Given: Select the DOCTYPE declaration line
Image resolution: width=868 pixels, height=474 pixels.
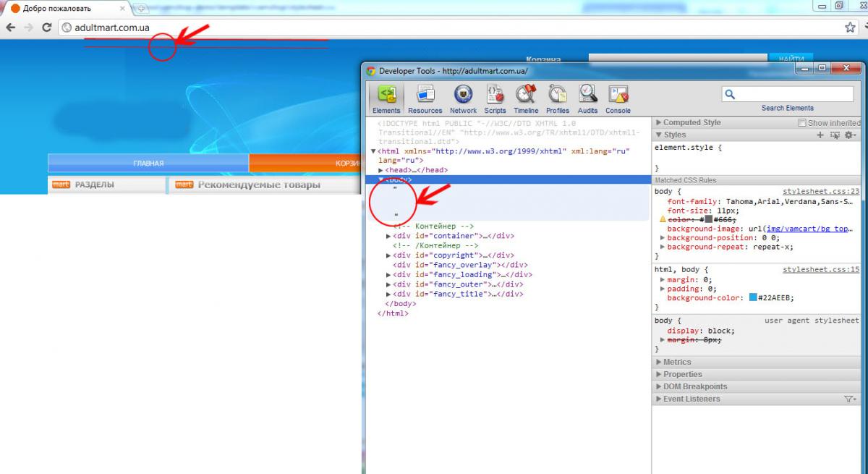Looking at the screenshot, I should point(509,132).
